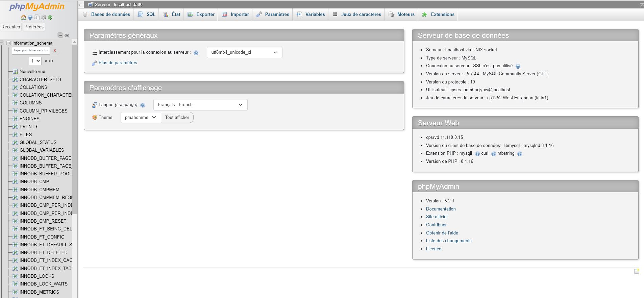Screen dimensions: 644x298
Task: Click the table icon beside ENGINES
Action: (x=15, y=119)
